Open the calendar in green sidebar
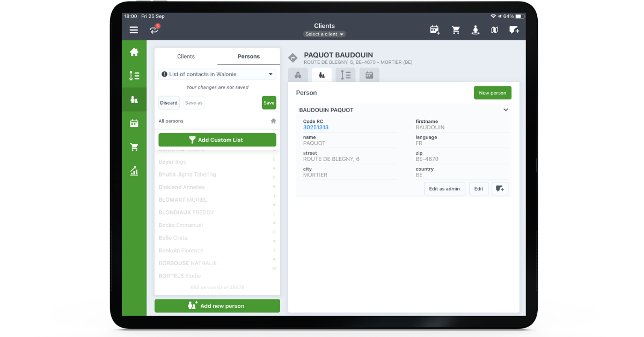Viewport: 644px width, 337px height. tap(134, 123)
